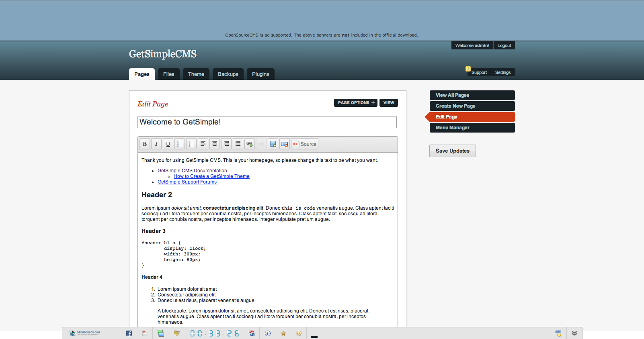
Task: Switch to the Theme tab
Action: click(x=196, y=74)
